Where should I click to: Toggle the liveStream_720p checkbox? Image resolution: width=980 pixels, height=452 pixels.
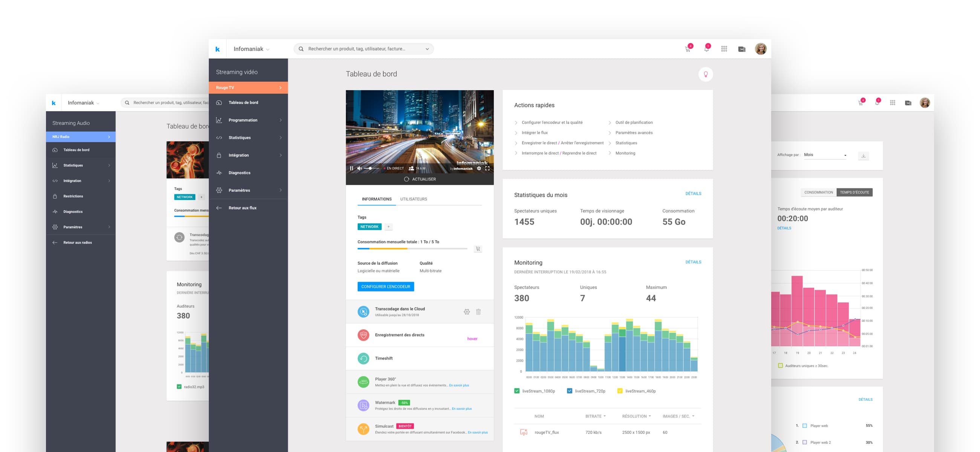pos(569,391)
